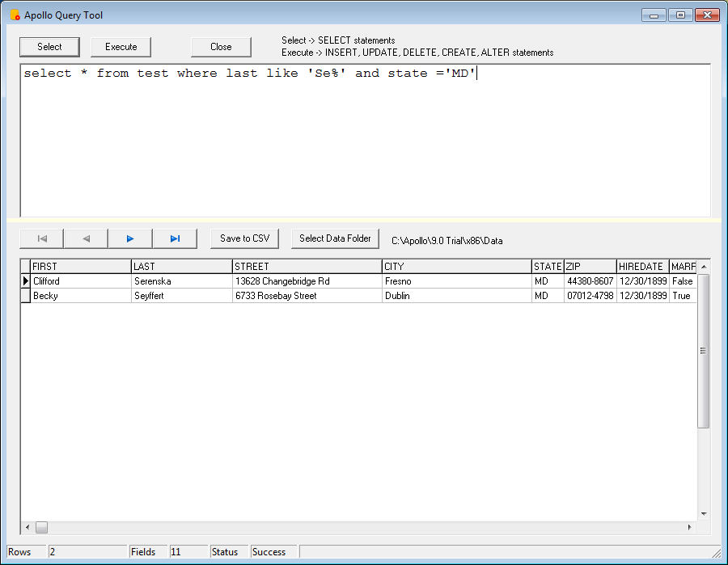Click the Close button in toolbar
728x565 pixels.
point(221,47)
